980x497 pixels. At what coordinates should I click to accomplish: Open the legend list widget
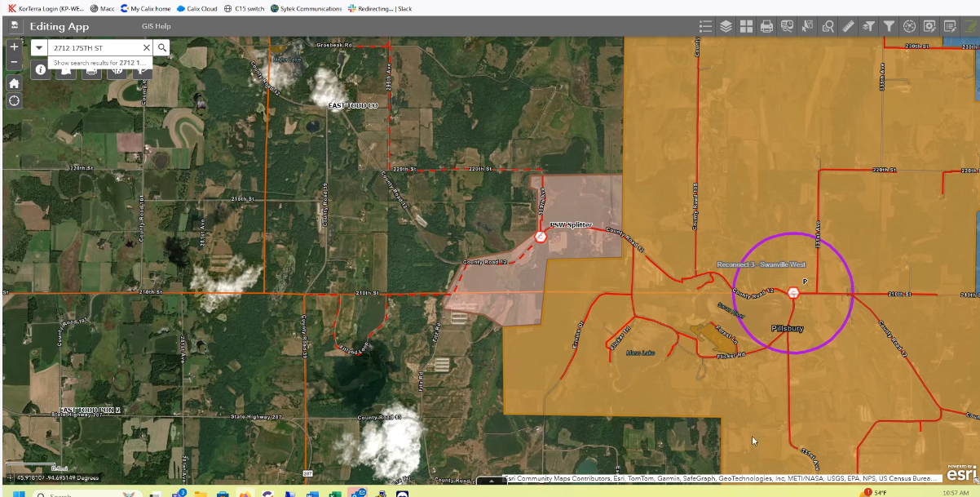[x=706, y=26]
